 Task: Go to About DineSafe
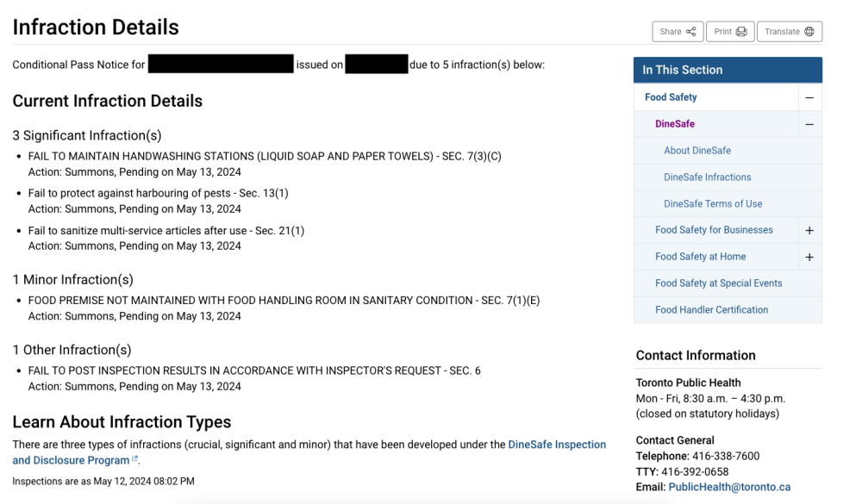697,151
